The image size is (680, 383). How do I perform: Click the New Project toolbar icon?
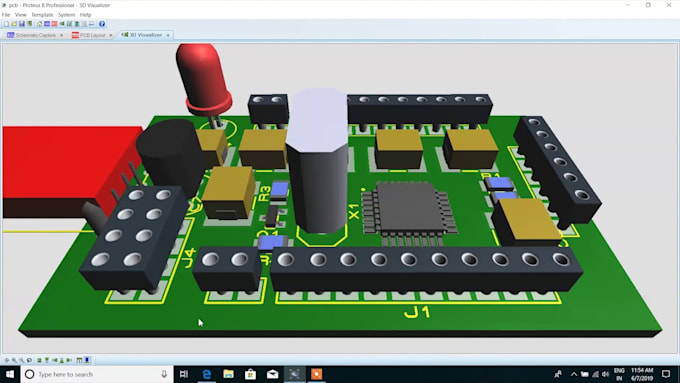7,24
